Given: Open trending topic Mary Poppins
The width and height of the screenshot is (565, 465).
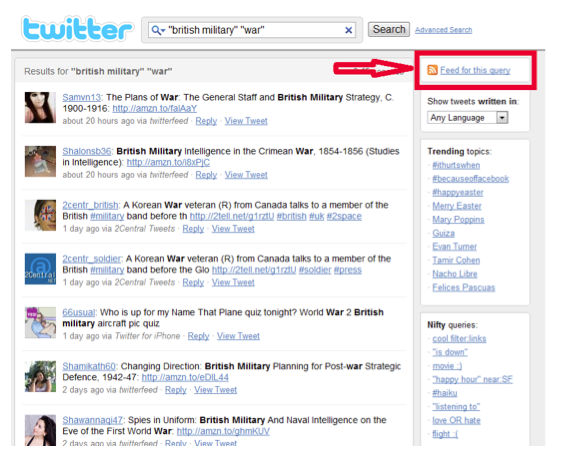Looking at the screenshot, I should (x=458, y=220).
